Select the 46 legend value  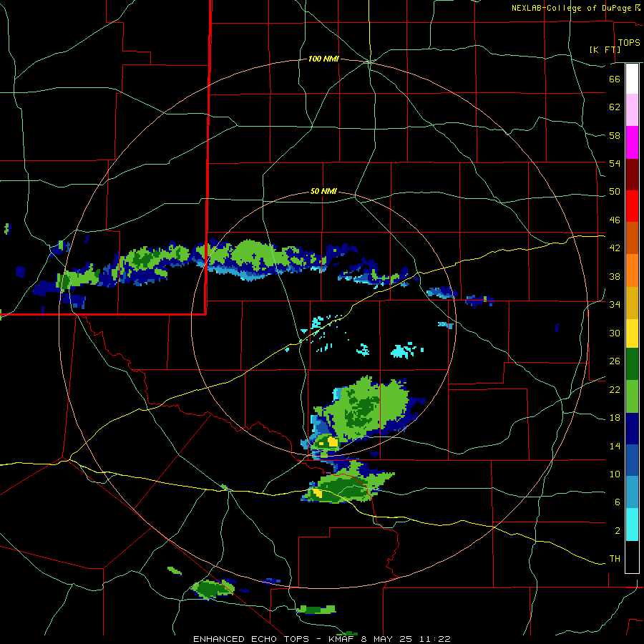tap(615, 220)
